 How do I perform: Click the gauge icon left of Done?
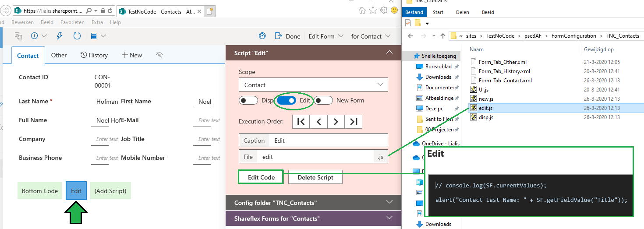[x=262, y=36]
